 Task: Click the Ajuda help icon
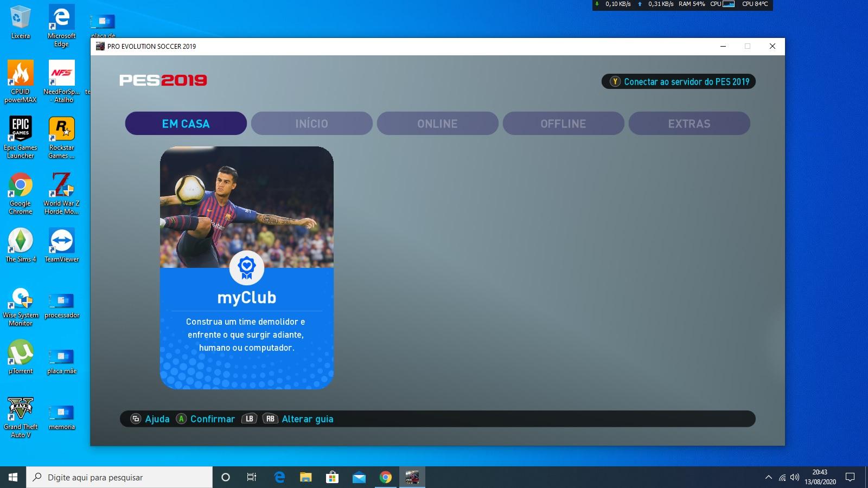(136, 419)
